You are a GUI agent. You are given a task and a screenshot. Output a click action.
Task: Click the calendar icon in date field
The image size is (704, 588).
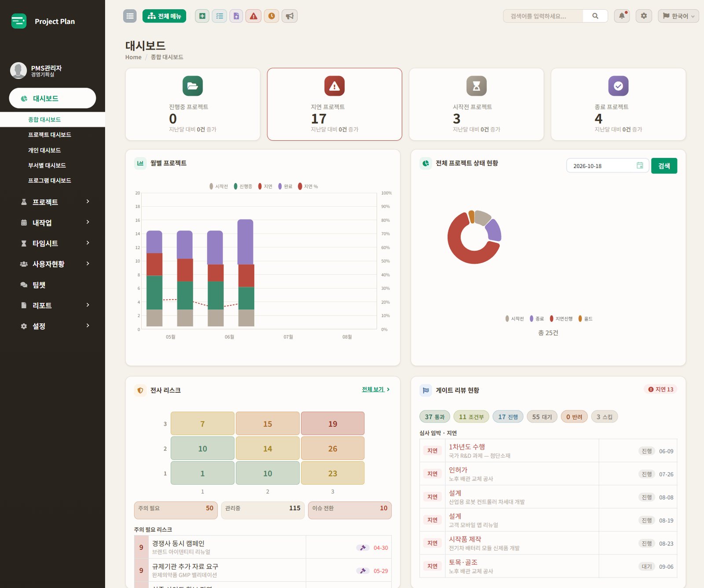point(640,165)
